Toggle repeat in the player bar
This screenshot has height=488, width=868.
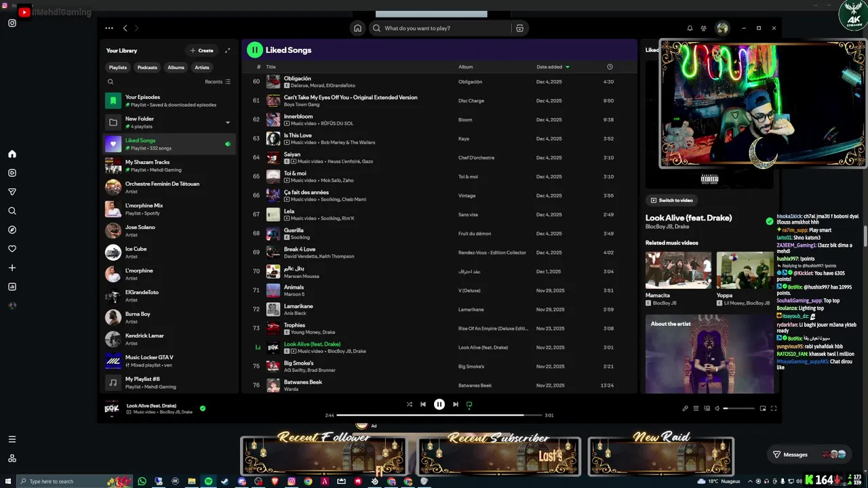pos(469,404)
